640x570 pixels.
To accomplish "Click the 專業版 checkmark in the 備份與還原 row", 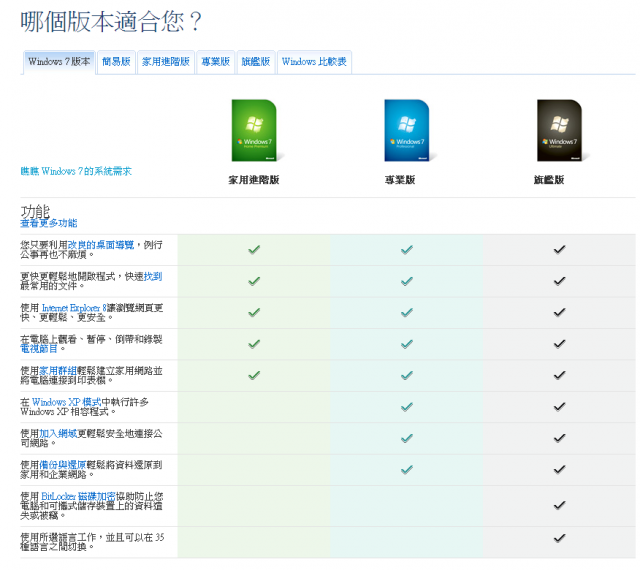I will click(x=407, y=470).
